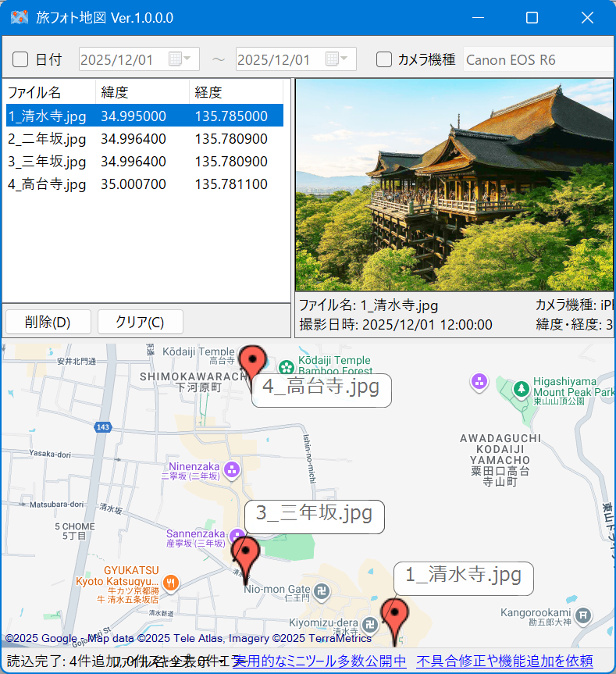Maximize the 旅フォト地図 window
This screenshot has height=674, width=616.
click(x=532, y=18)
